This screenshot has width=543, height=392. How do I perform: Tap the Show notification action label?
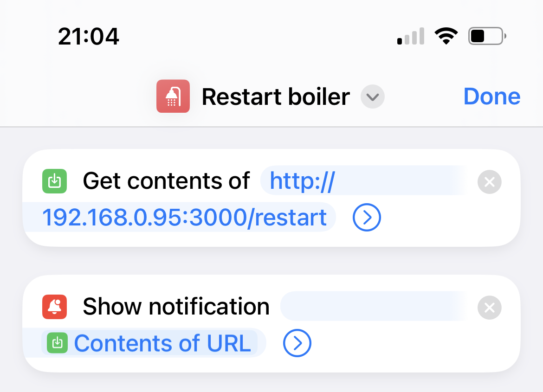coord(176,307)
